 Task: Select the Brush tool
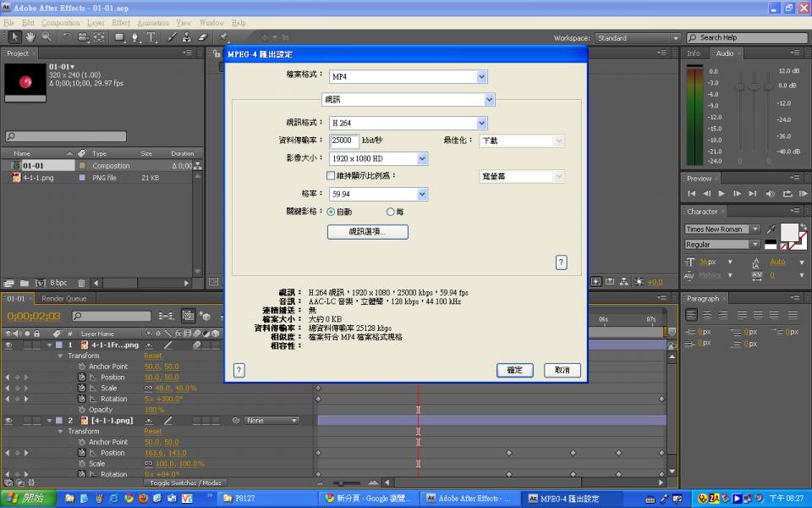point(172,37)
